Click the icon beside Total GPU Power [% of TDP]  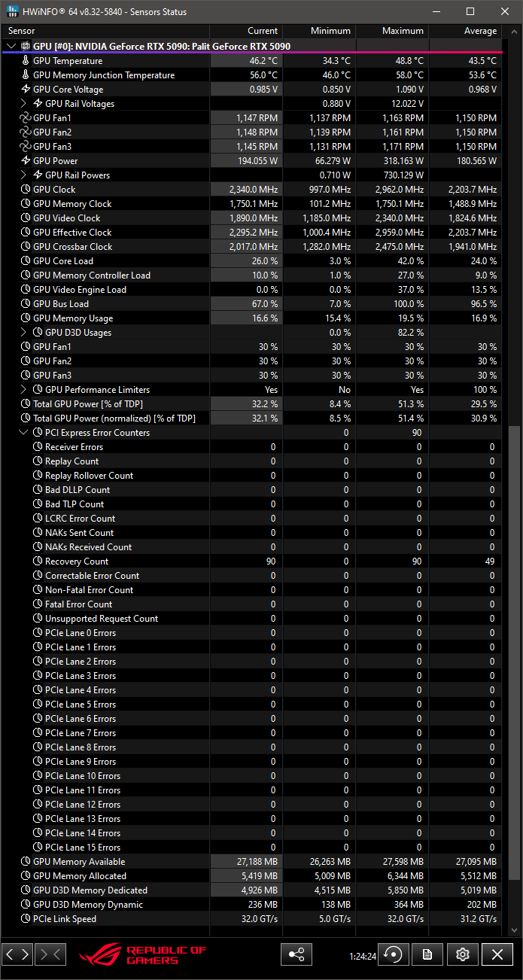click(26, 404)
